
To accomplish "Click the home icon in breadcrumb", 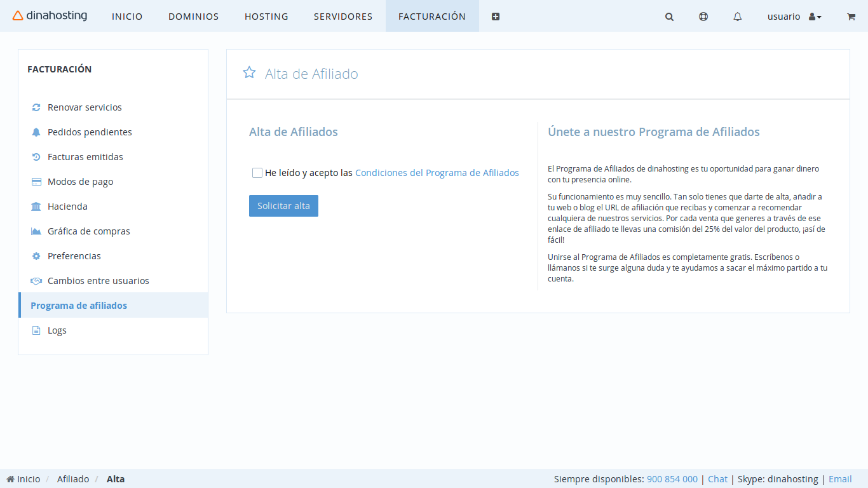I will [x=11, y=479].
